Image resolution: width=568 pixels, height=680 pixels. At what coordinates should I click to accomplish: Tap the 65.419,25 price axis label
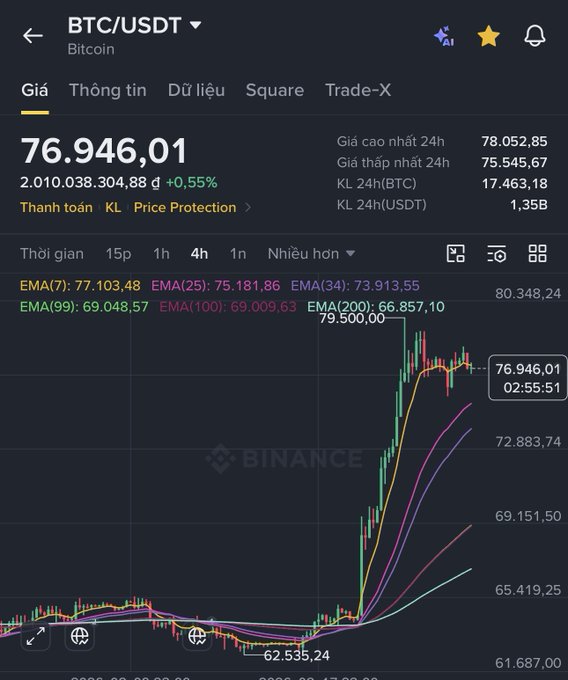[x=528, y=590]
